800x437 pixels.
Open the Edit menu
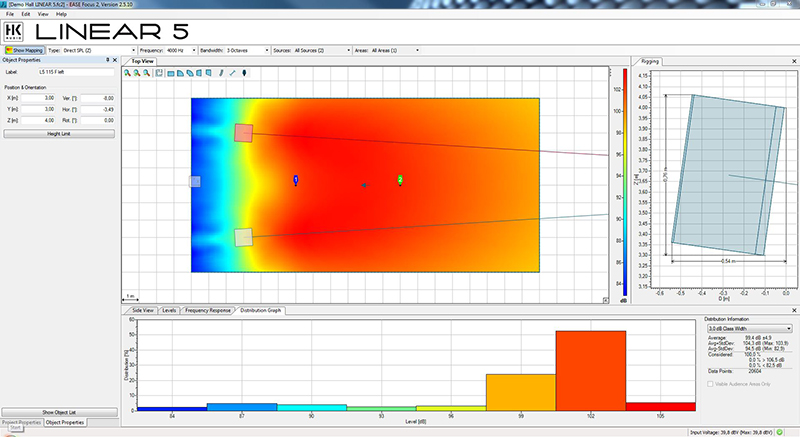coord(26,14)
